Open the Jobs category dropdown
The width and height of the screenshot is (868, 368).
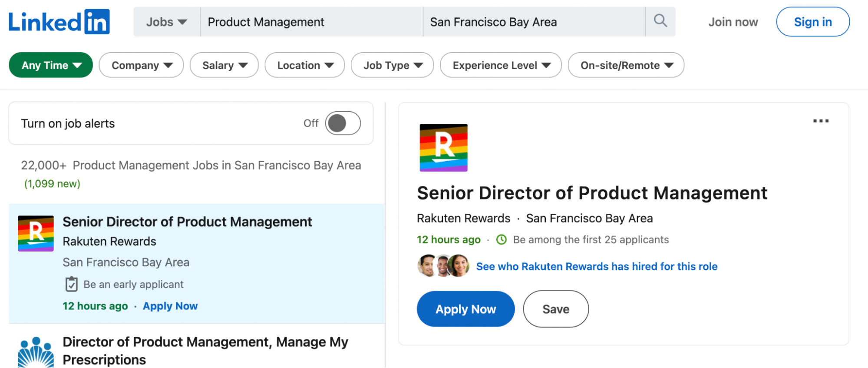click(167, 22)
